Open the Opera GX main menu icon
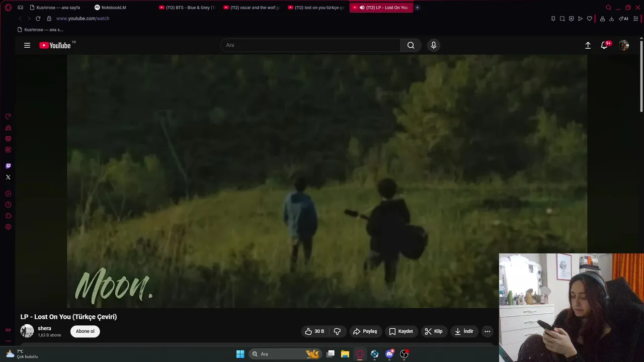Image resolution: width=644 pixels, height=362 pixels. [8, 8]
